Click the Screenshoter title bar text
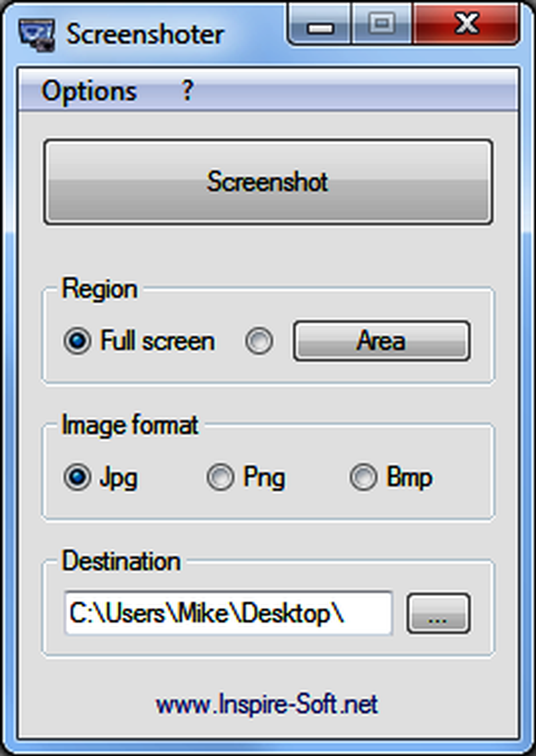Viewport: 536px width, 756px height. [x=145, y=34]
